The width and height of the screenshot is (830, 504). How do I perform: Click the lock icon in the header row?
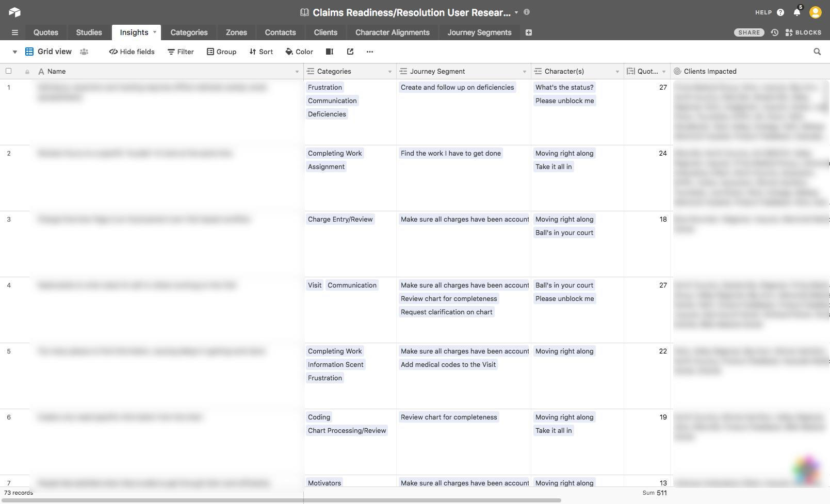(27, 72)
